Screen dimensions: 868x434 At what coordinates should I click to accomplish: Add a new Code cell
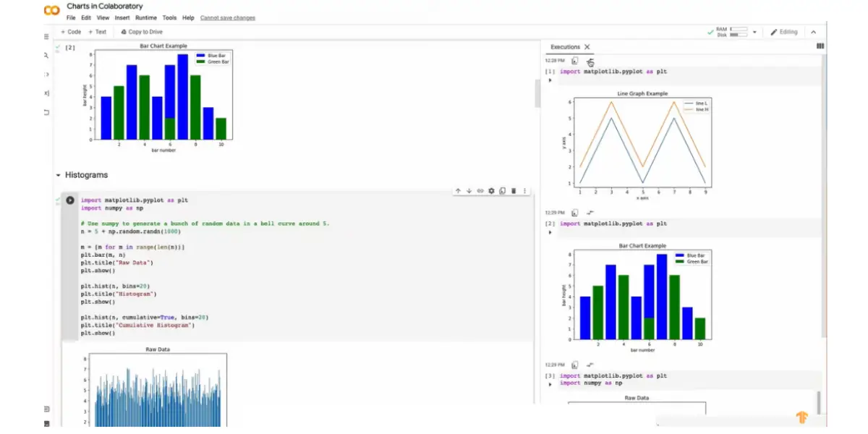pyautogui.click(x=71, y=32)
